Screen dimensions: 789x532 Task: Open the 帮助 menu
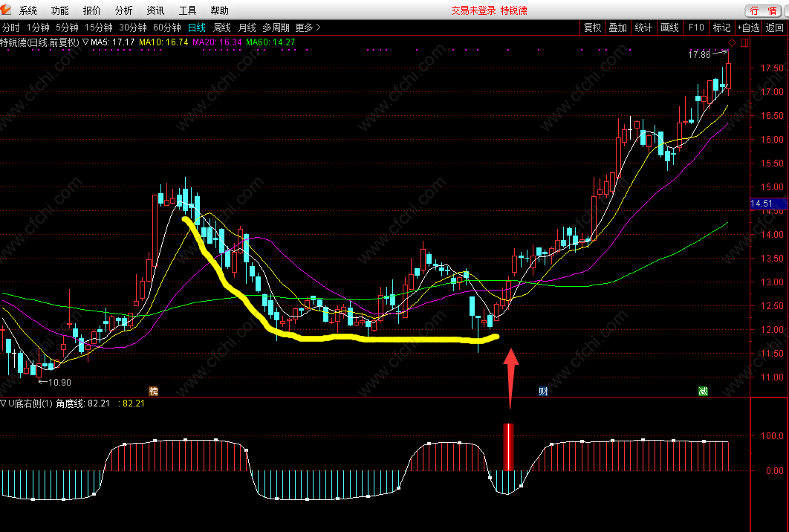point(219,10)
